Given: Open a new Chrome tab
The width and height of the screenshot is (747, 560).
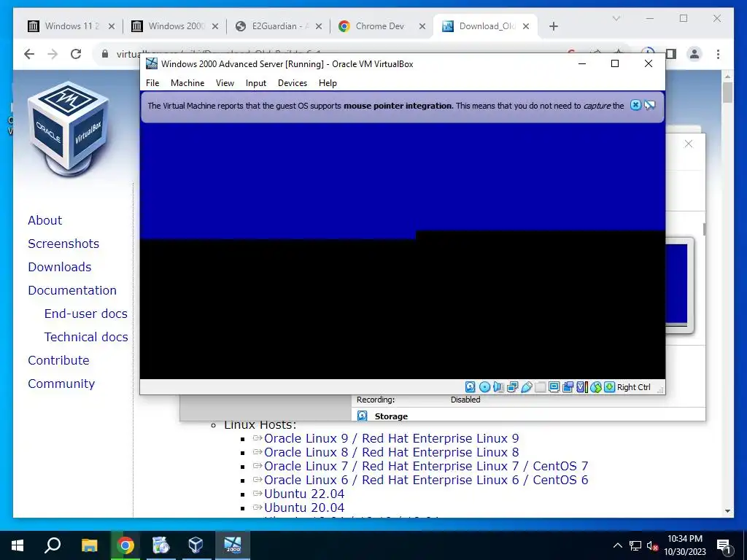Looking at the screenshot, I should (x=553, y=26).
